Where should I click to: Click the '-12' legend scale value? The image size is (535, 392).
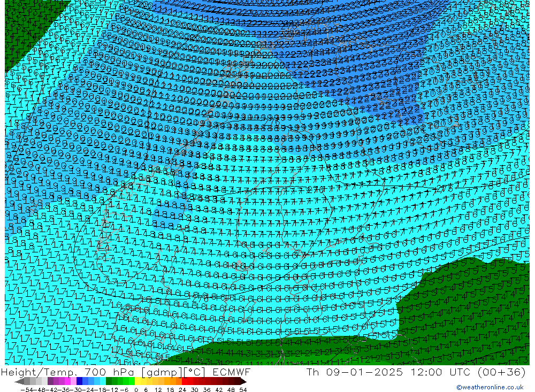coord(112,390)
